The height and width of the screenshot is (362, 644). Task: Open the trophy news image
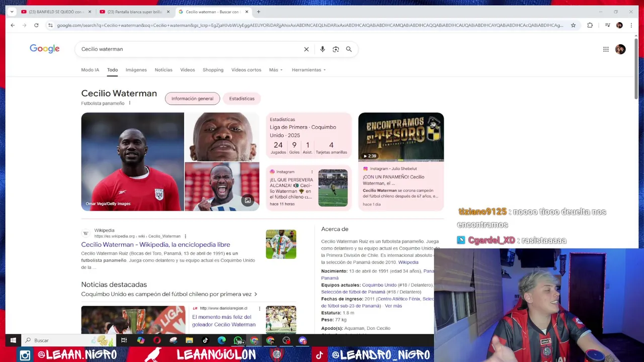pyautogui.click(x=133, y=320)
